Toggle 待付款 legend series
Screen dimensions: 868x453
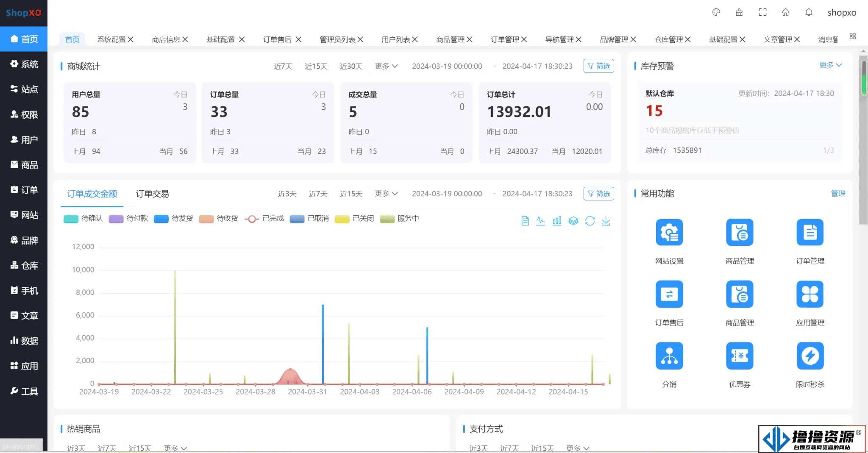point(128,219)
